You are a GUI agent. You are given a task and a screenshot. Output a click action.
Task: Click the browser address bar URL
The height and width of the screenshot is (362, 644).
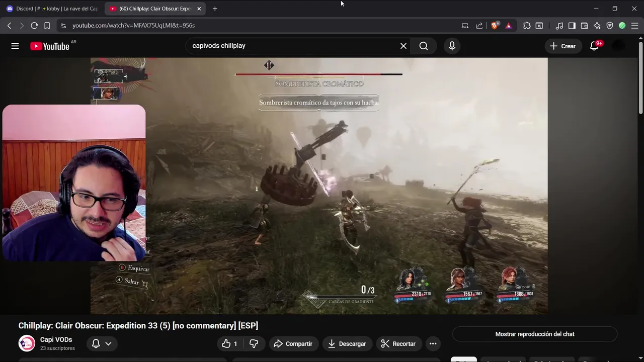click(133, 26)
